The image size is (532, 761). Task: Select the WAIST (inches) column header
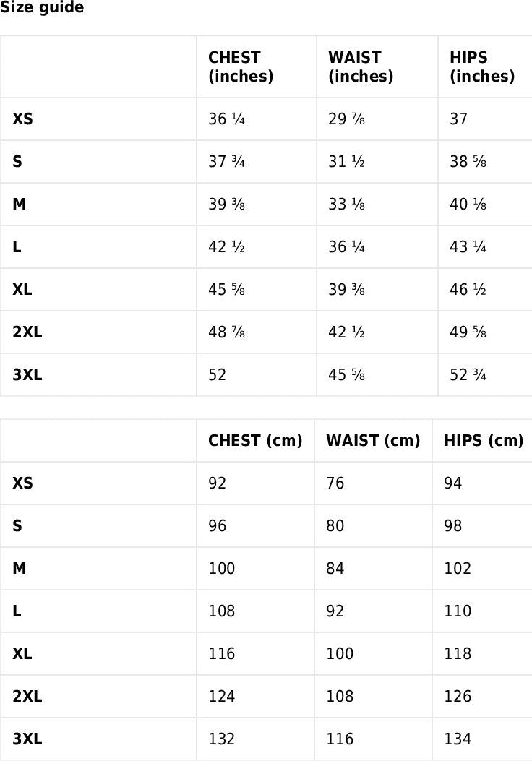(x=361, y=67)
